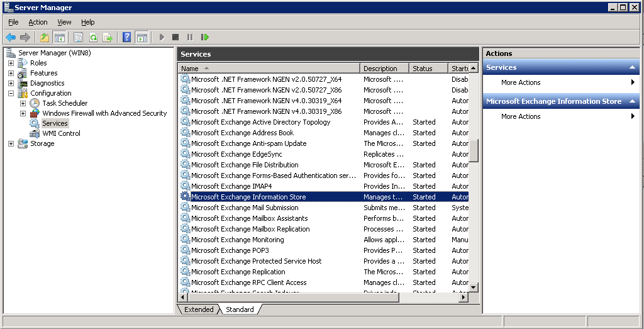This screenshot has height=329, width=644.
Task: Open Properties toolbar icon
Action: 79,37
